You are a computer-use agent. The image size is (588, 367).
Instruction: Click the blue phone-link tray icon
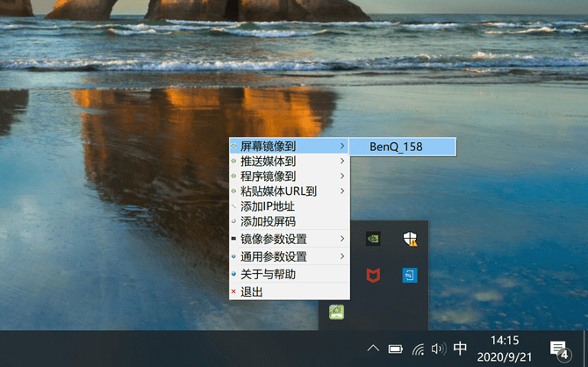pyautogui.click(x=409, y=275)
